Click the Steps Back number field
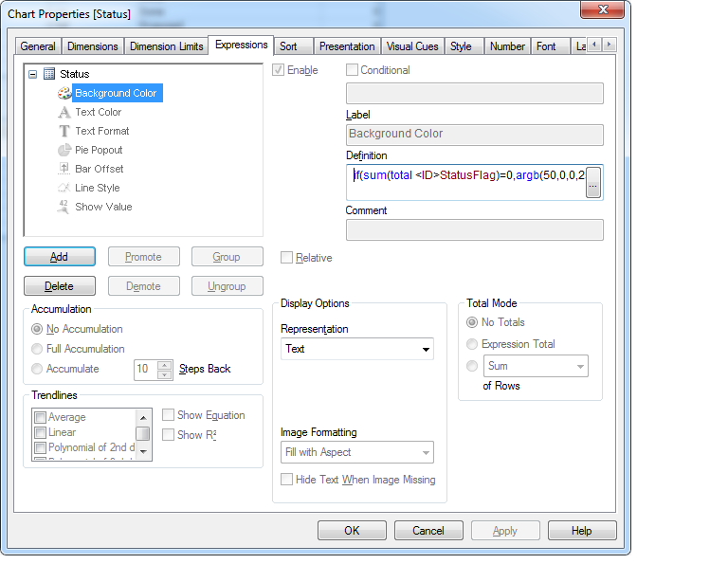Image resolution: width=728 pixels, height=582 pixels. tap(146, 370)
